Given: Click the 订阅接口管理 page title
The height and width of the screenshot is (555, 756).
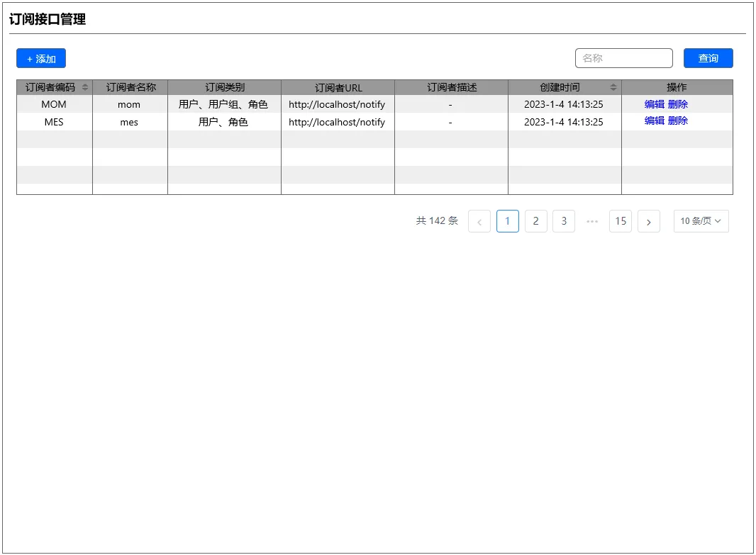Looking at the screenshot, I should [x=48, y=19].
